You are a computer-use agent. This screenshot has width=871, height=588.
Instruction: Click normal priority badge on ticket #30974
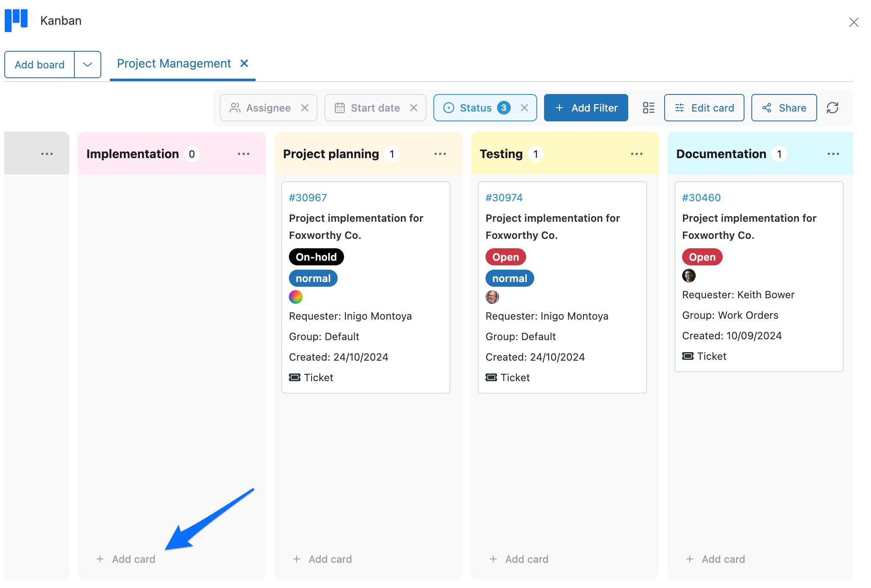point(510,278)
